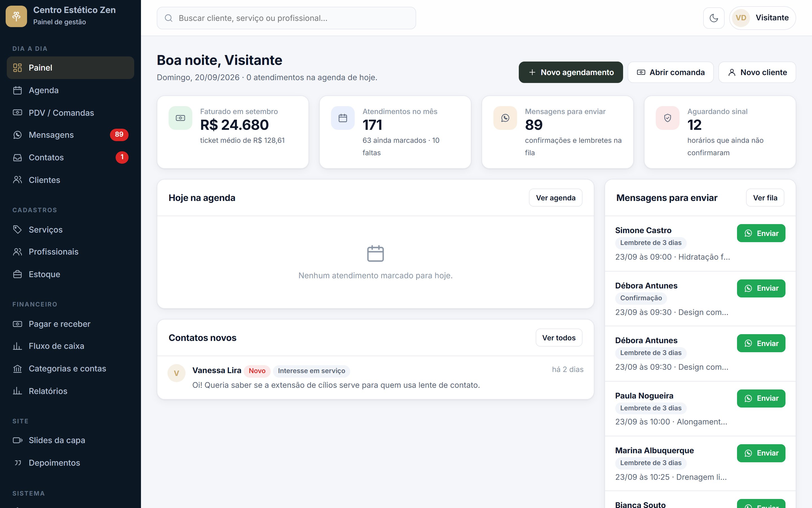This screenshot has height=508, width=812.
Task: Go to Agenda in the sidebar
Action: coord(70,90)
